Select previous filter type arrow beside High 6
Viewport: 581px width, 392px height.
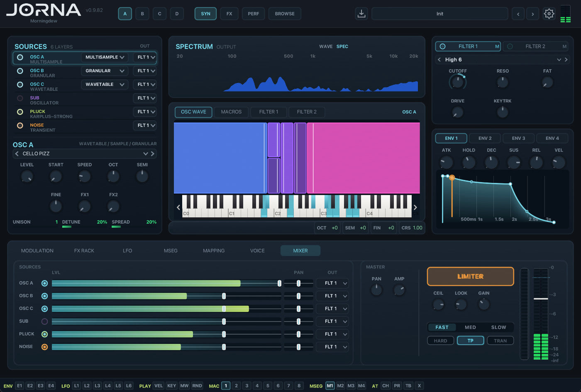click(439, 60)
